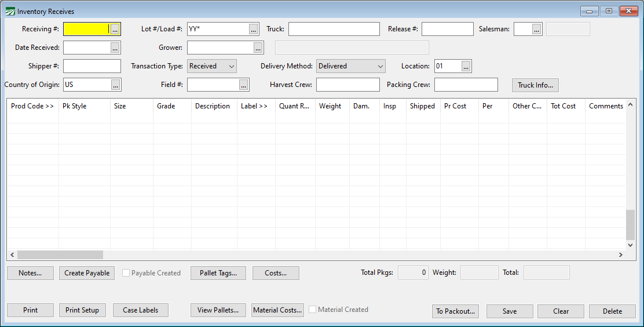This screenshot has width=644, height=327.
Task: Open the Date Received picker ellipsis button
Action: click(x=115, y=48)
